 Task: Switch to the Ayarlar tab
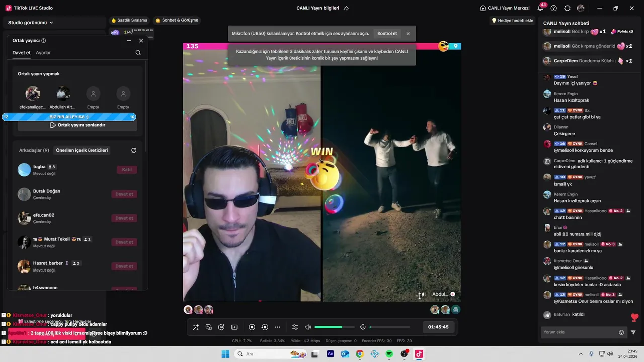43,53
